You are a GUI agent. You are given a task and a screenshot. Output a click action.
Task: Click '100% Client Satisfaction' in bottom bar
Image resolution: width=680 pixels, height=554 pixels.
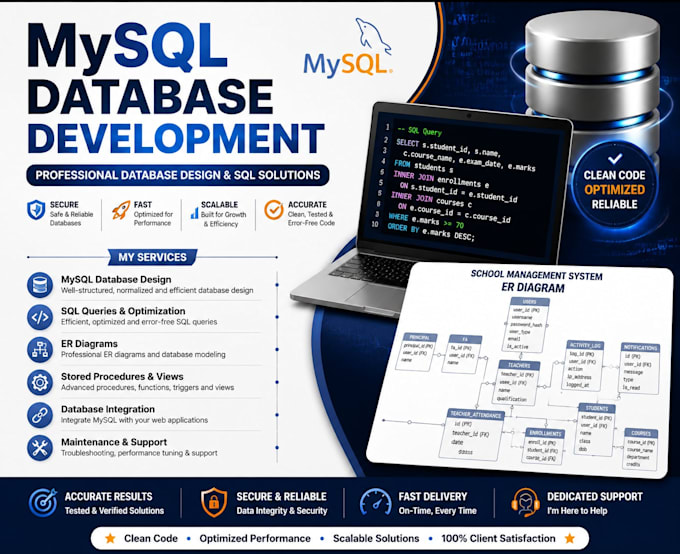498,538
